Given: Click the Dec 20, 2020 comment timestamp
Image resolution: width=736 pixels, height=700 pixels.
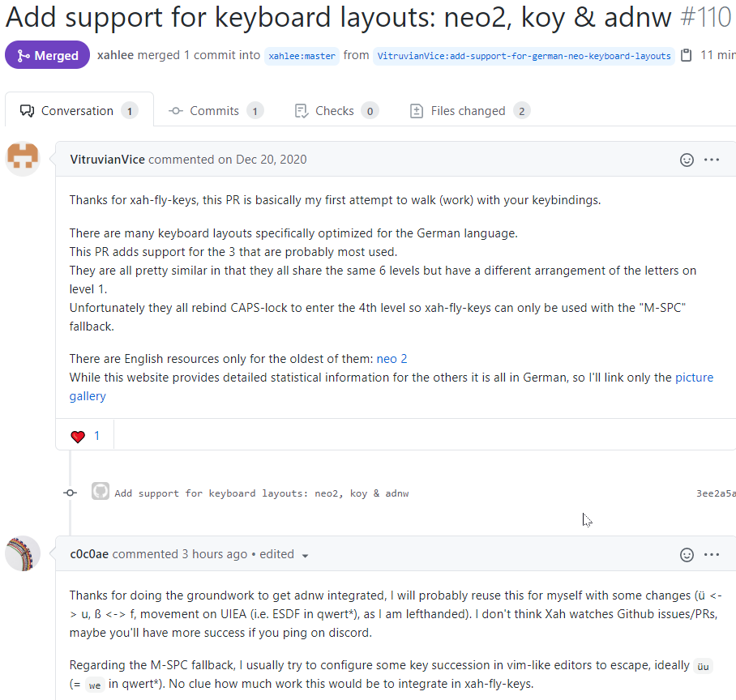Looking at the screenshot, I should pos(271,160).
